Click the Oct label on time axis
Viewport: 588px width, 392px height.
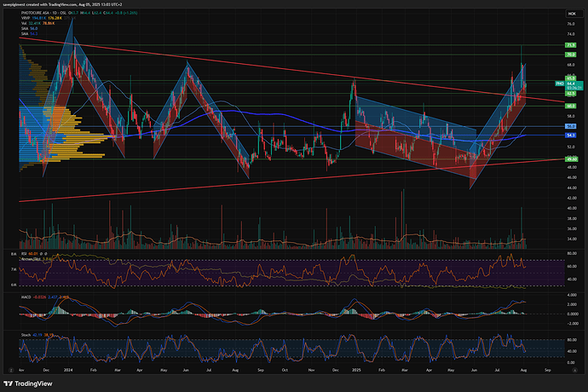point(285,370)
